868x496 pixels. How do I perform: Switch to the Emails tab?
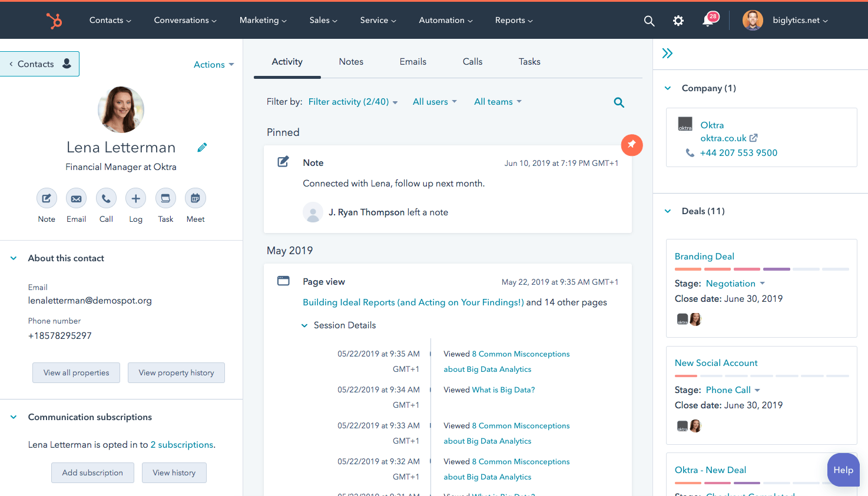coord(413,62)
